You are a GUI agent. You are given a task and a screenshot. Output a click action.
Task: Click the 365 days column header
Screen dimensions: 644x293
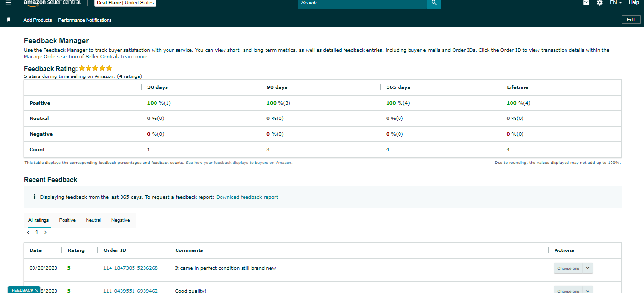(398, 87)
